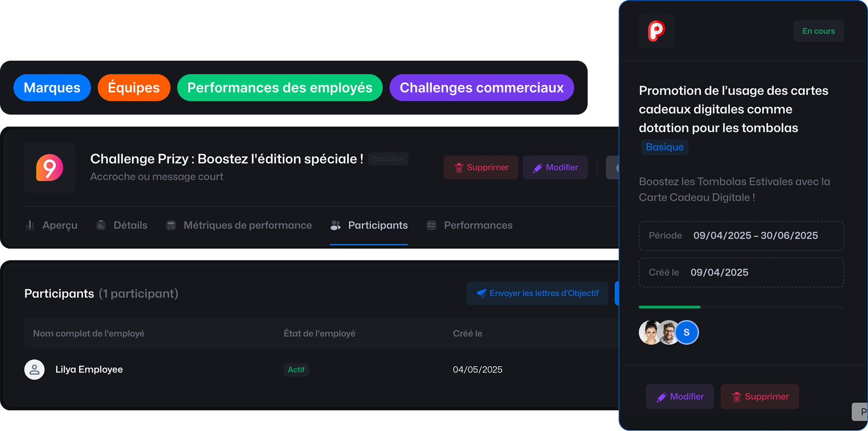The height and width of the screenshot is (431, 868).
Task: Select the orange Équipes pill
Action: pos(134,88)
